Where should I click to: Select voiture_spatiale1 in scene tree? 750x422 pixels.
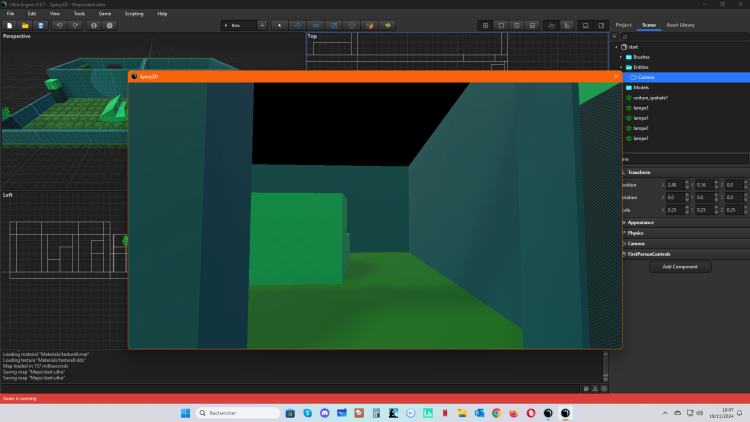coord(650,98)
